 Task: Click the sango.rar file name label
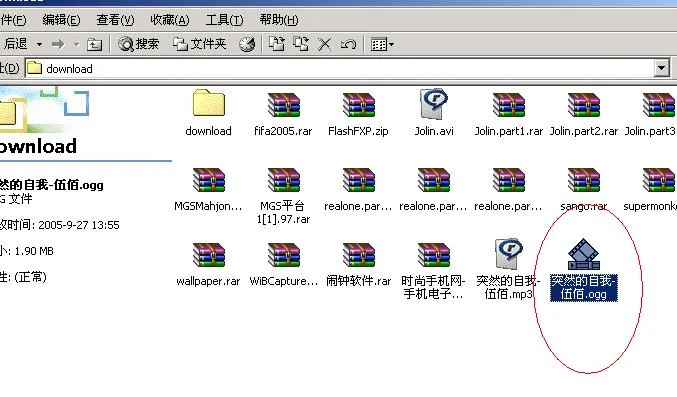click(x=584, y=206)
